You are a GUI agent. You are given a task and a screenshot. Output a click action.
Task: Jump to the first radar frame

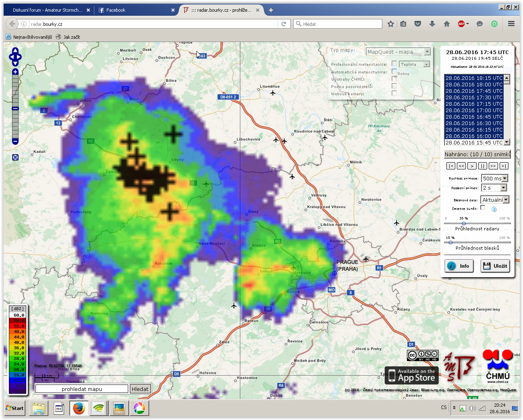(x=451, y=166)
